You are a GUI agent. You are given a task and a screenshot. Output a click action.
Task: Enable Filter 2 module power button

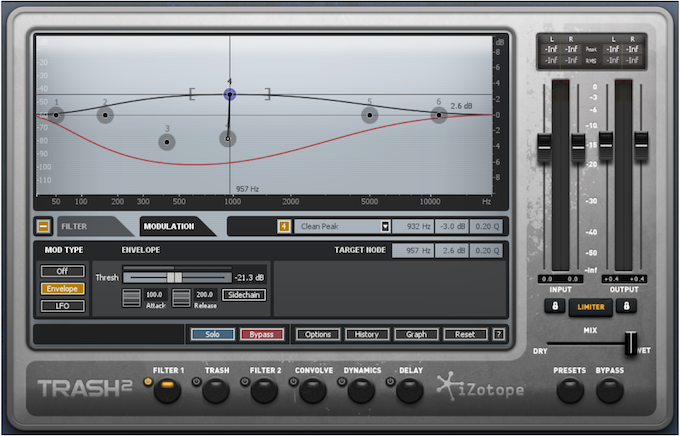point(245,382)
